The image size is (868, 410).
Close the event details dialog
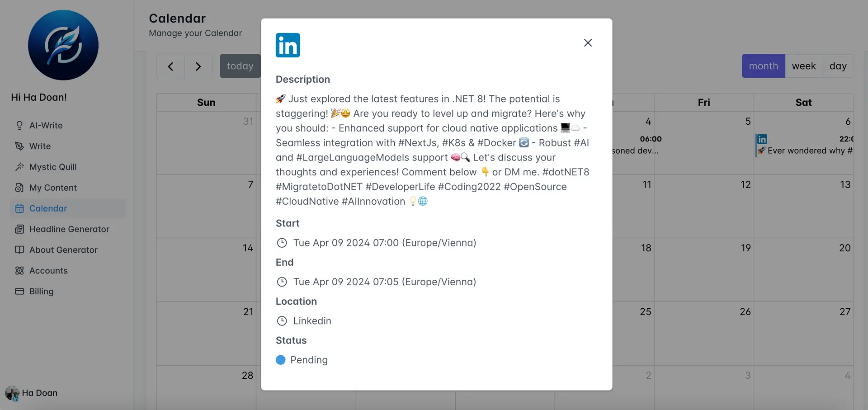588,42
